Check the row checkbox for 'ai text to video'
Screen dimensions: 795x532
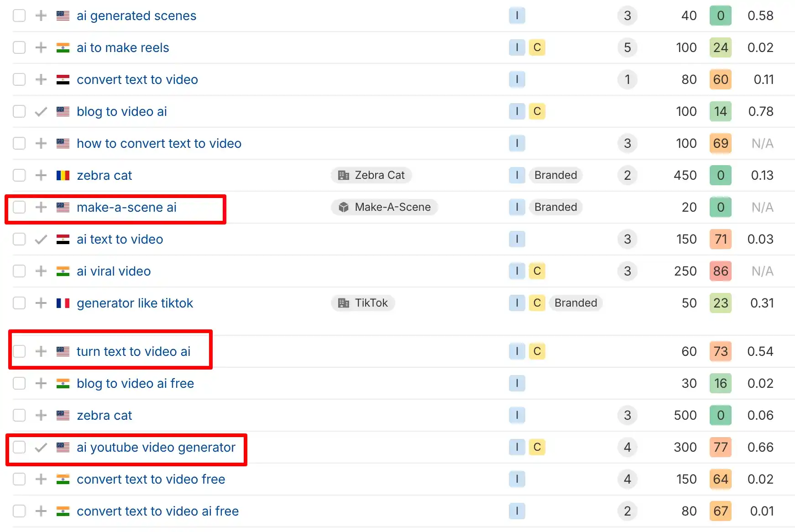point(19,239)
